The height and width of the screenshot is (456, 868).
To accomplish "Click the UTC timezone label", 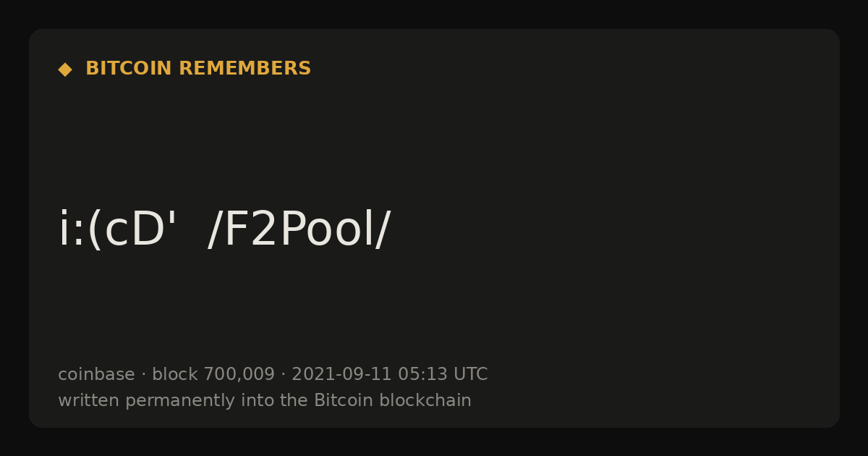I will click(471, 375).
